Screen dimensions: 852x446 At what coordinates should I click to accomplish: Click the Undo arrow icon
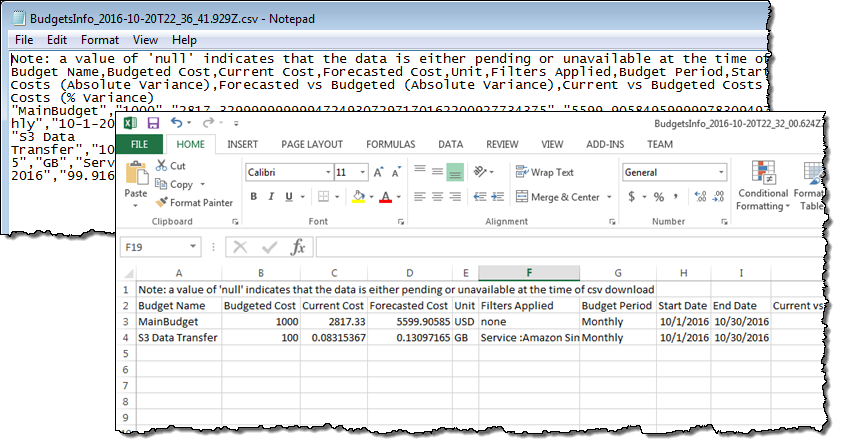177,123
